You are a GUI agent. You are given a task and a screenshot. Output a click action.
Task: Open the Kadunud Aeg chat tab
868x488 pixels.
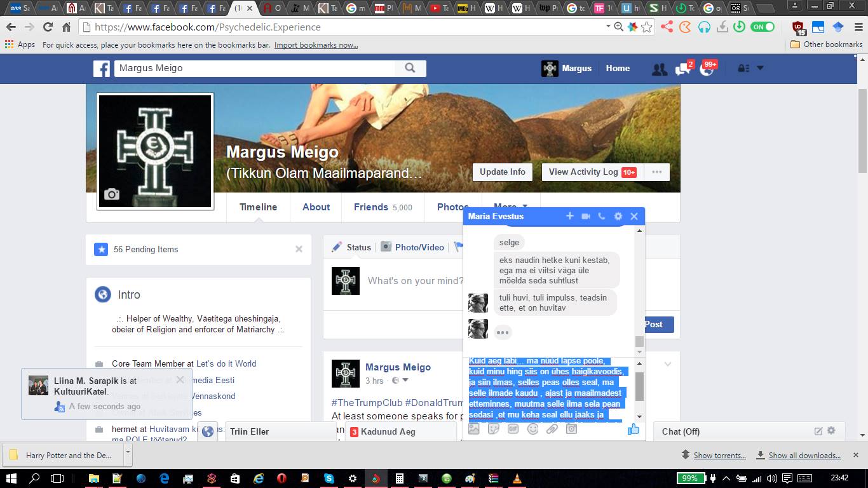tap(400, 431)
